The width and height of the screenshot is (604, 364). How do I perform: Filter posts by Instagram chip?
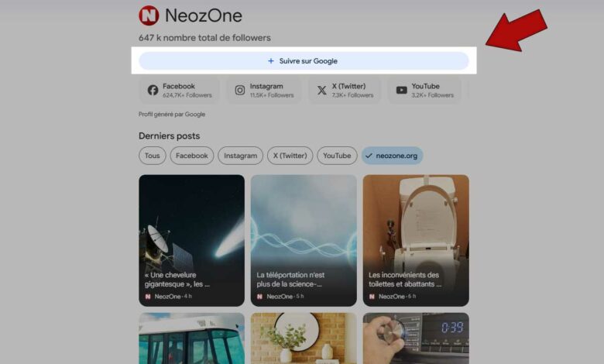pos(240,156)
